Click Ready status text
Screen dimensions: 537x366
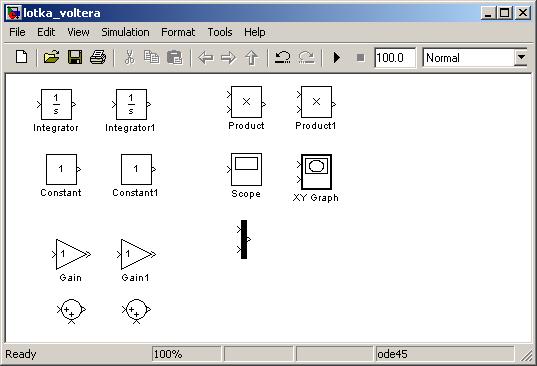point(21,354)
